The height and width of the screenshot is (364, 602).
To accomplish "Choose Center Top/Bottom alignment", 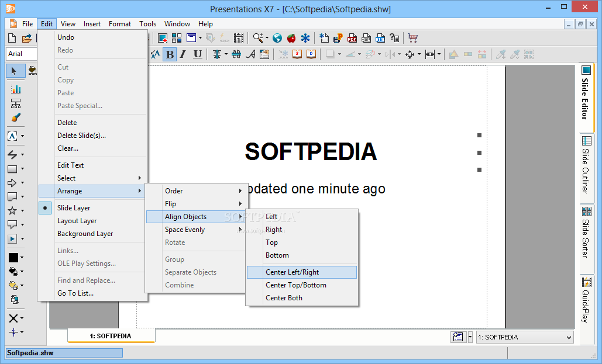I will [x=302, y=285].
